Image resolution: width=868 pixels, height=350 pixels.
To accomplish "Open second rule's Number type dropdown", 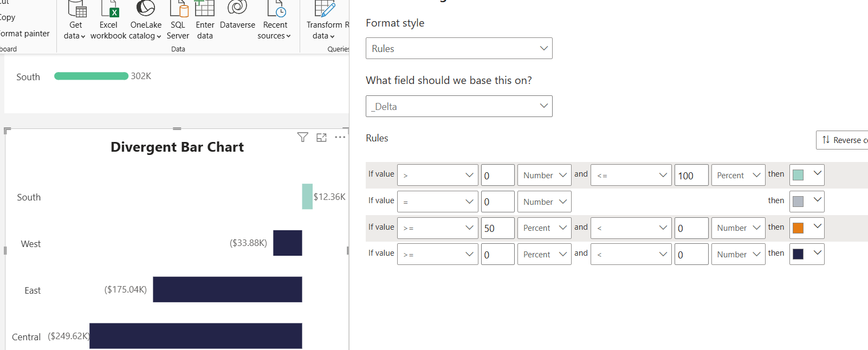I will pyautogui.click(x=545, y=202).
